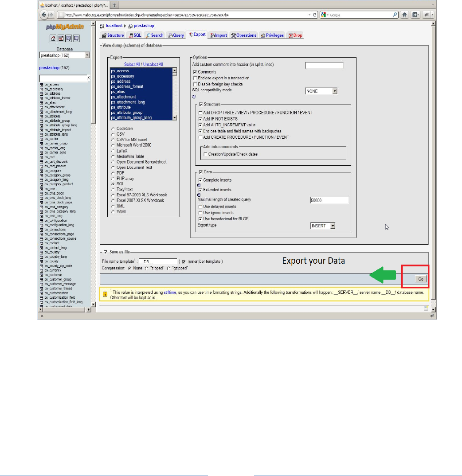Open the Database selector dropdown prestashop (162)
Screen dimensions: 462x476
[x=64, y=55]
